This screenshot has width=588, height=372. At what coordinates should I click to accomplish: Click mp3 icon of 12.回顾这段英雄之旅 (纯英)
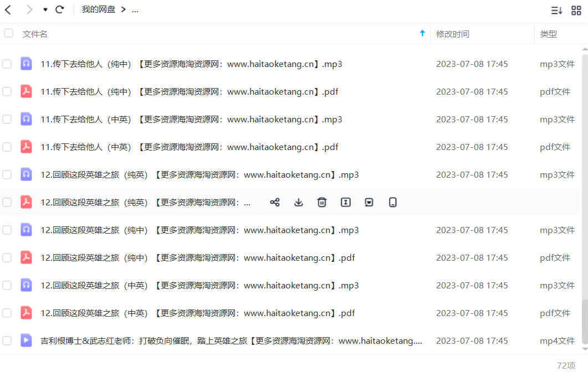(x=26, y=174)
